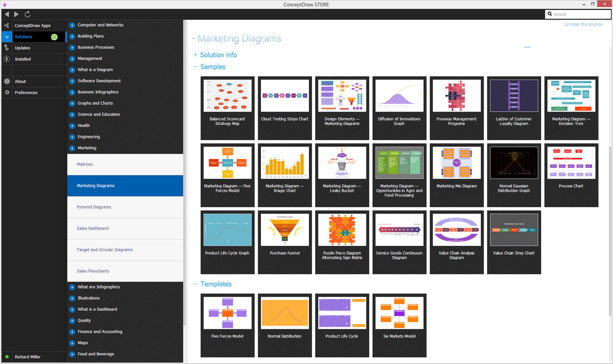
Task: Click the Preferences gear icon
Action: click(7, 92)
